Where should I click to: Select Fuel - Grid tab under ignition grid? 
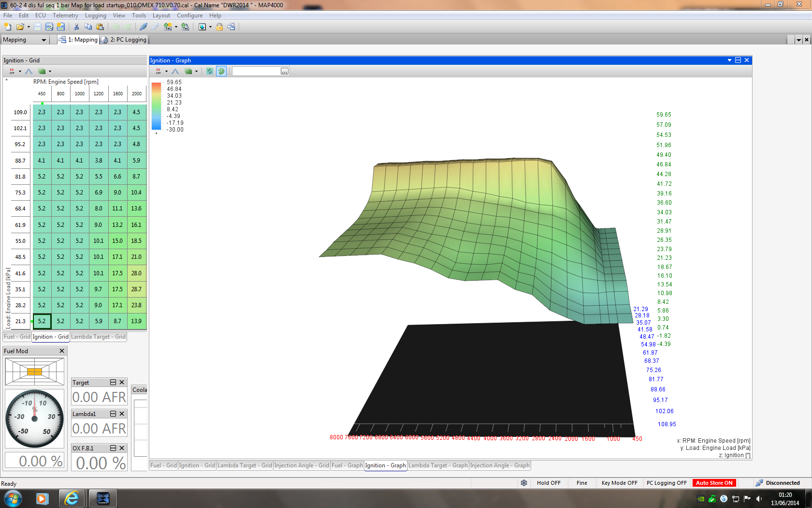click(x=17, y=337)
